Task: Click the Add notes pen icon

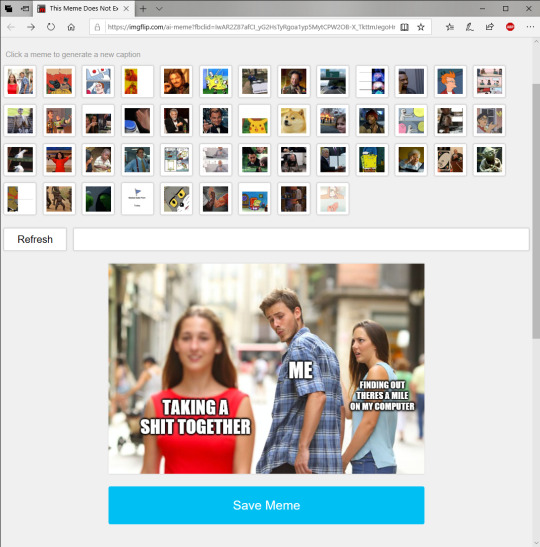Action: [x=470, y=27]
